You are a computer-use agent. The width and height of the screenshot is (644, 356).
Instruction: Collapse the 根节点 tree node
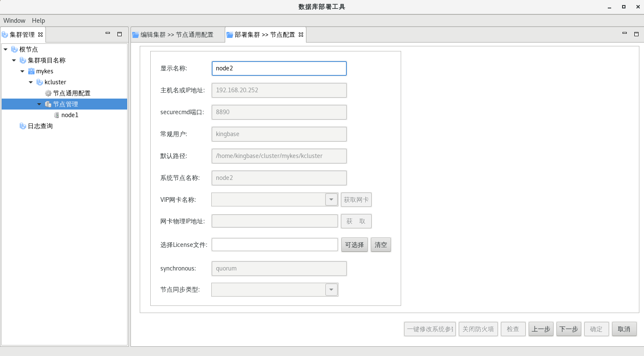[5, 49]
